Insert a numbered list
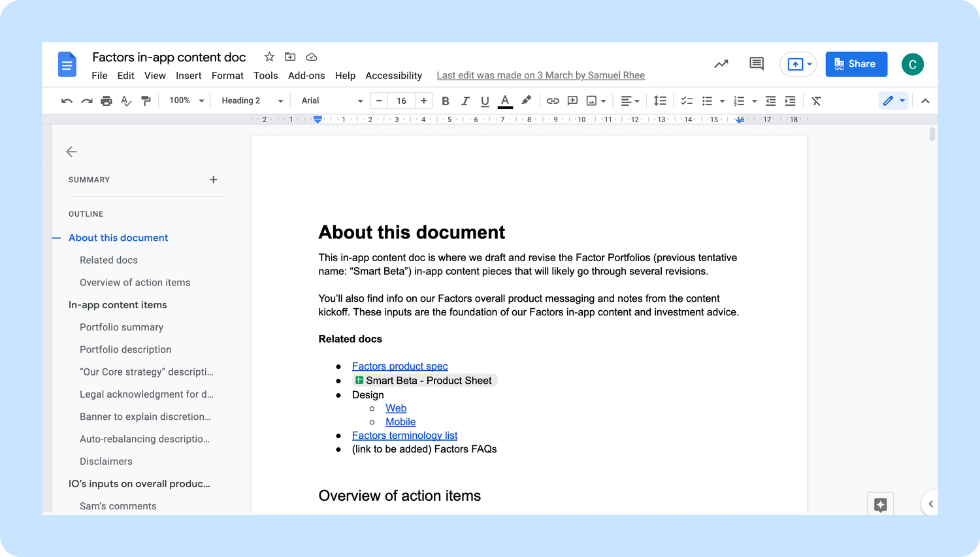Image resolution: width=980 pixels, height=557 pixels. point(739,101)
